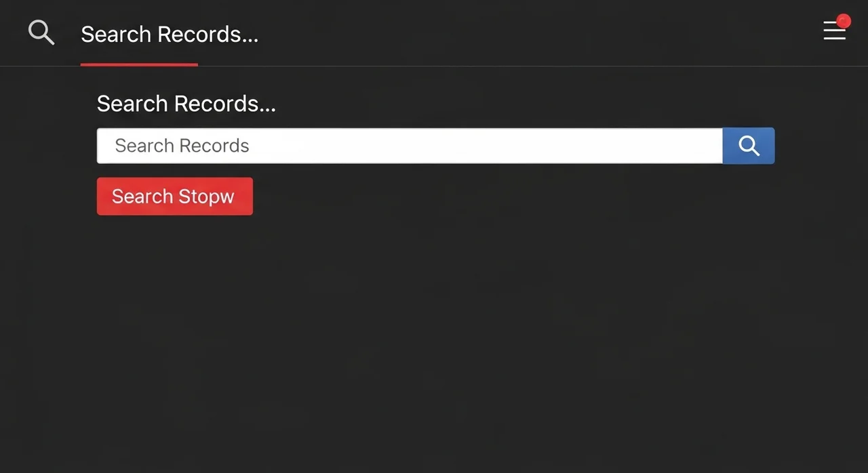This screenshot has height=473, width=868.
Task: Click the Search Records... section heading
Action: pyautogui.click(x=186, y=104)
